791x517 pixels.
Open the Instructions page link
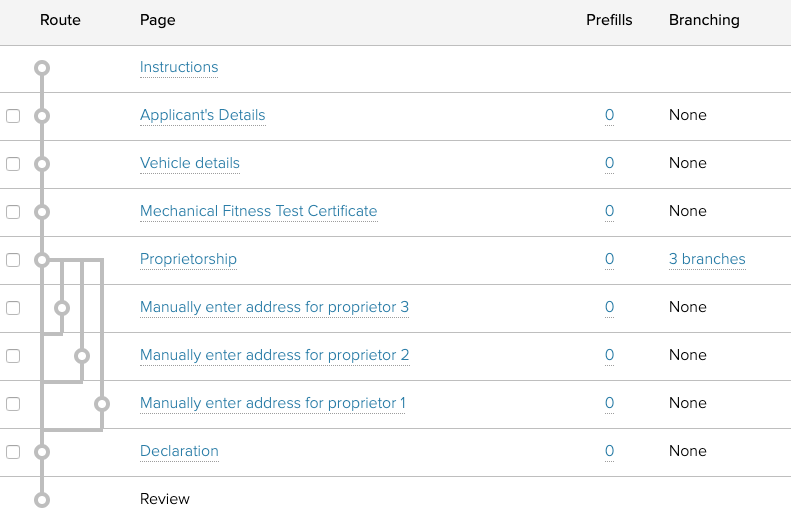point(179,67)
